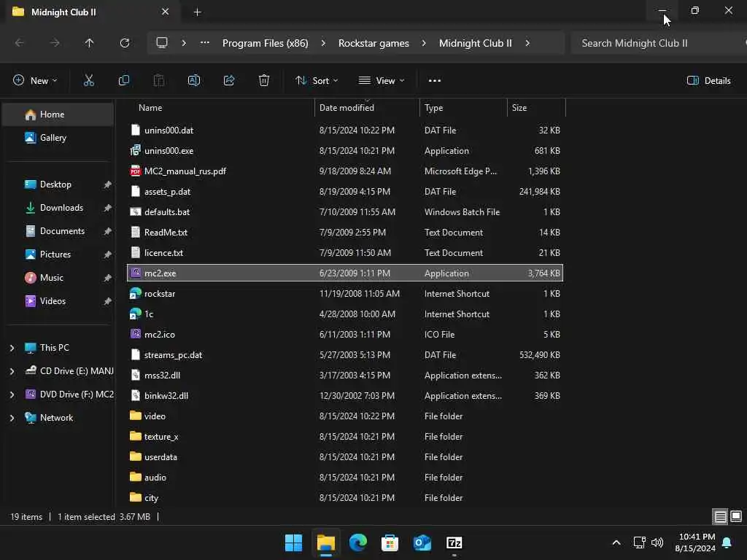Open the See more ellipsis menu
The width and height of the screenshot is (747, 560).
click(435, 80)
